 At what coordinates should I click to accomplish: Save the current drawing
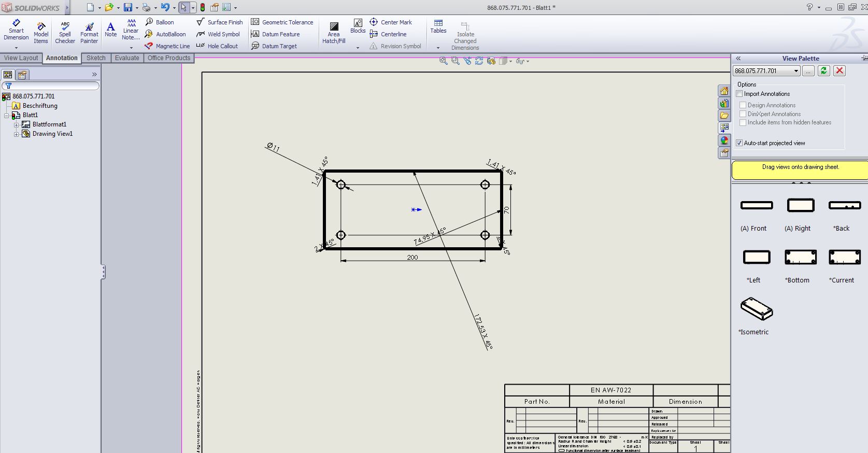click(127, 7)
